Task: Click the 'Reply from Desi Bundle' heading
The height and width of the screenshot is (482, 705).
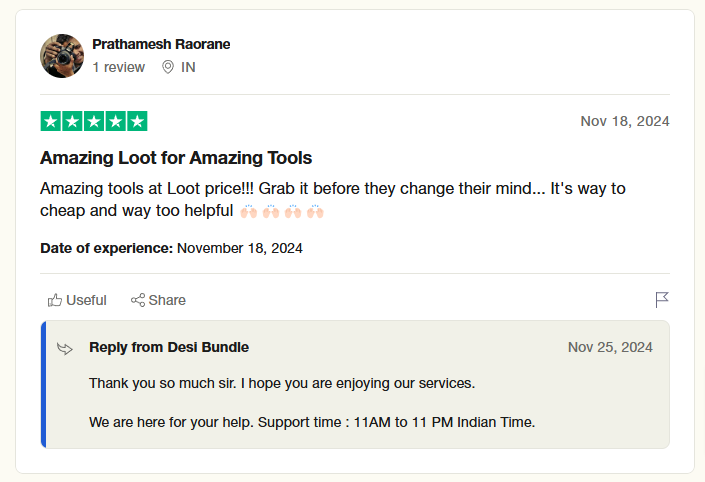Action: pos(169,347)
